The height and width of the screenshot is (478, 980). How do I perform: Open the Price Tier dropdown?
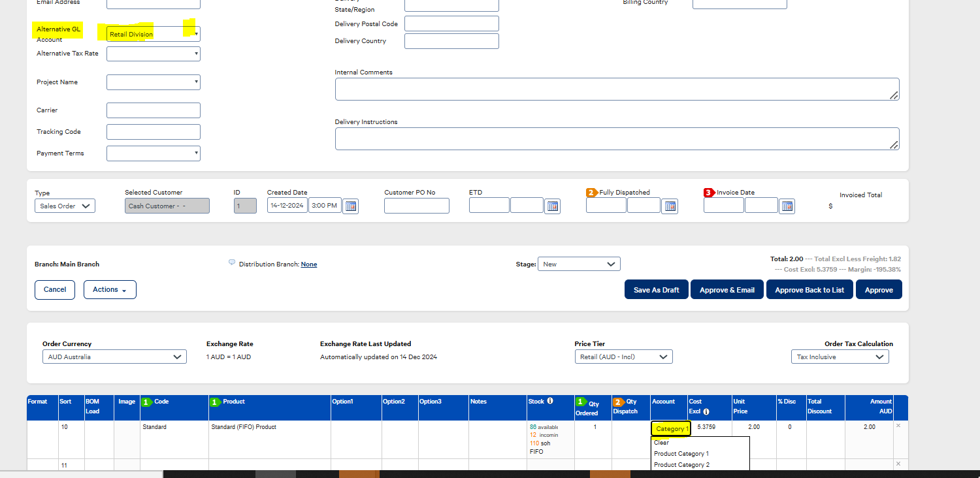pyautogui.click(x=623, y=357)
